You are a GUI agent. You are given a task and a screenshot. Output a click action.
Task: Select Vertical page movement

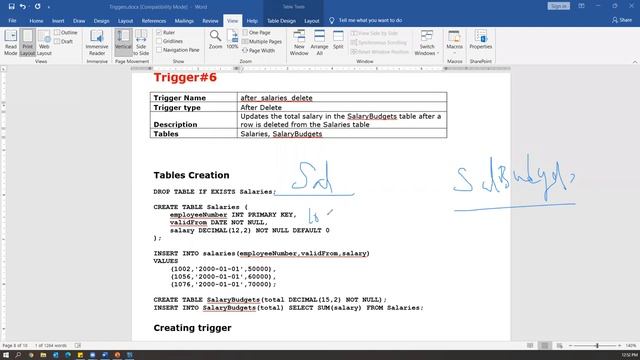(x=123, y=42)
